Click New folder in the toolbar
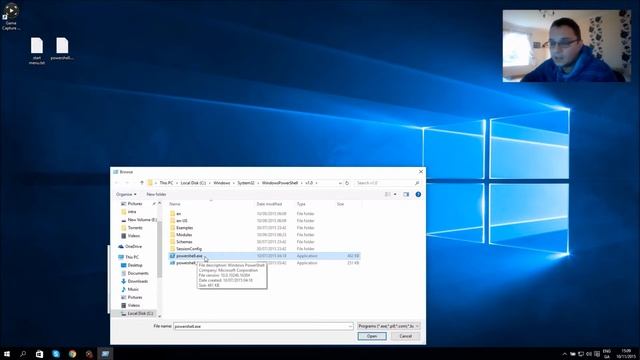This screenshot has width=640, height=360. [x=156, y=194]
